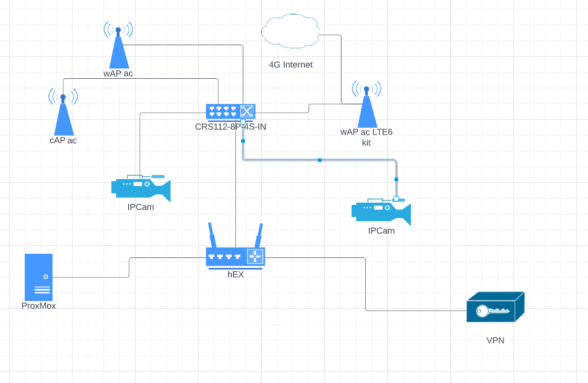
Task: Click the 'cAP ac' label text
Action: click(63, 140)
